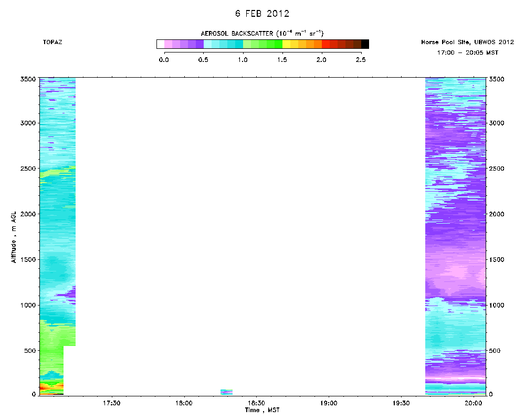Click left axis label "2500"
Screen dimensions: 525x420
[x=28, y=169]
